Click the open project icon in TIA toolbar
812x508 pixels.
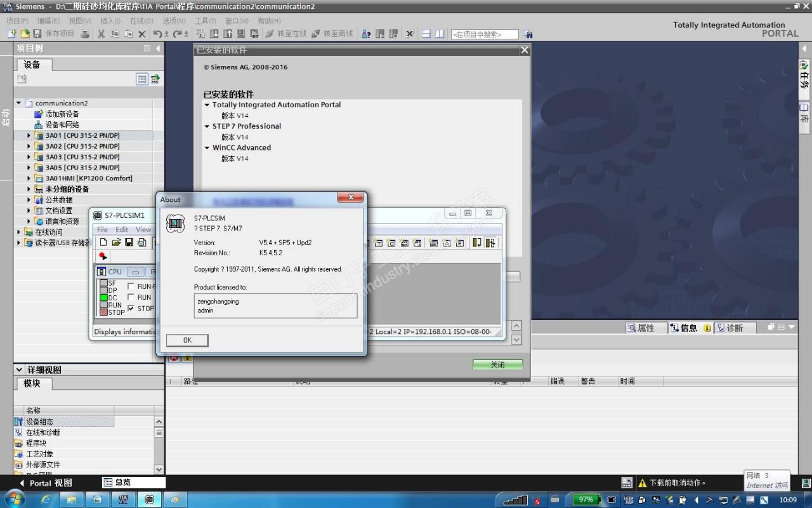click(25, 34)
